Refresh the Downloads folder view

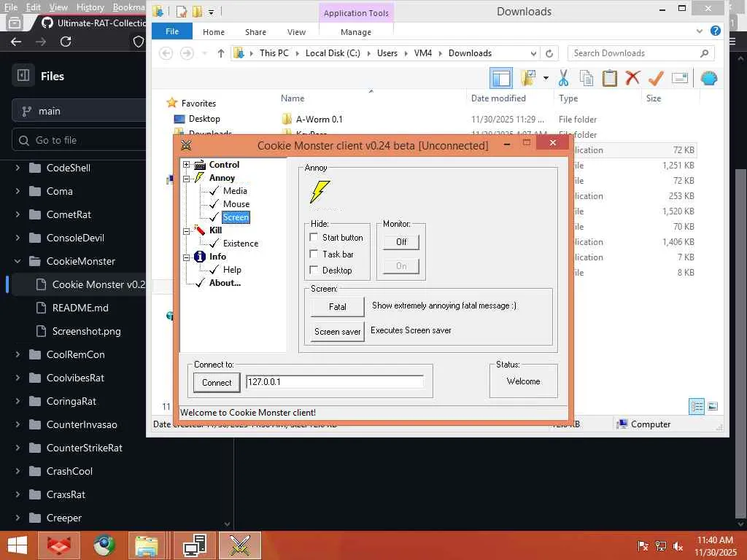[x=549, y=53]
